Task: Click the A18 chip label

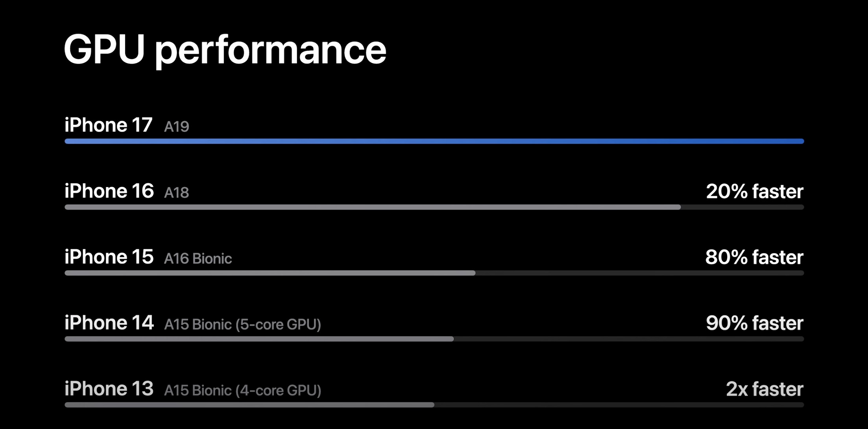Action: click(x=176, y=193)
